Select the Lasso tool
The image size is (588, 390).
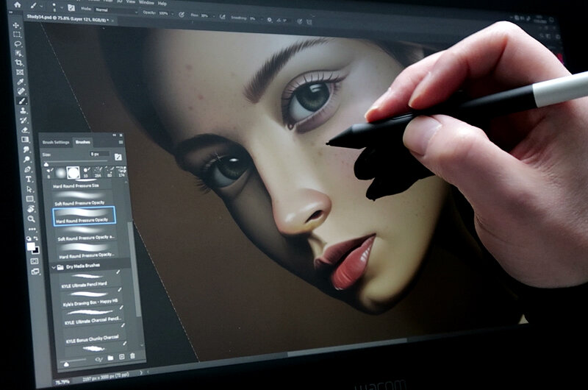18,44
